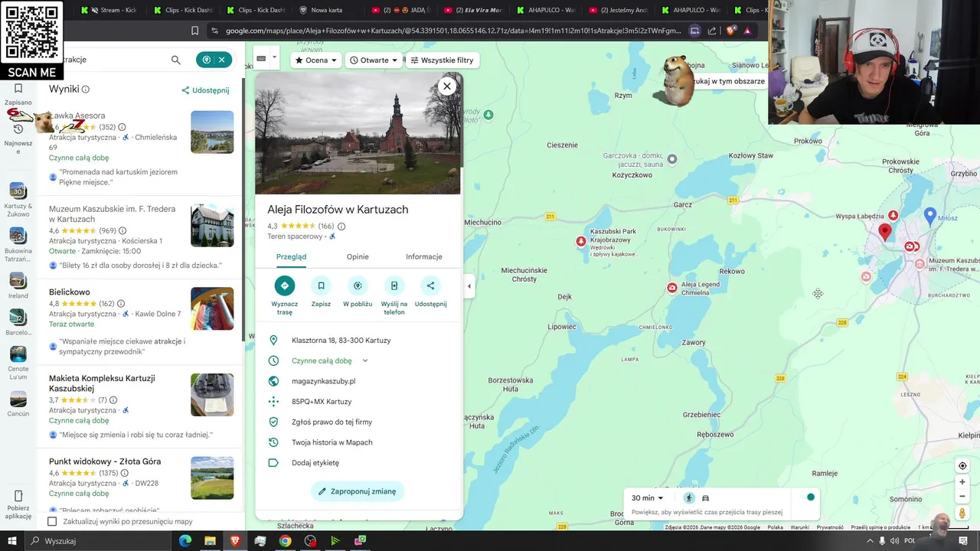Click the Aleja Legend Chmielna map pin
The image size is (980, 551).
click(672, 288)
